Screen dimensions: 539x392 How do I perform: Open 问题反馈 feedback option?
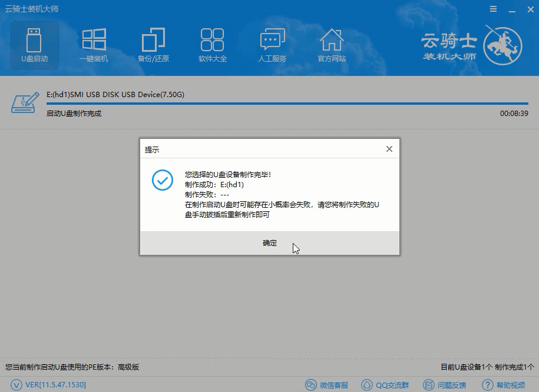point(445,384)
